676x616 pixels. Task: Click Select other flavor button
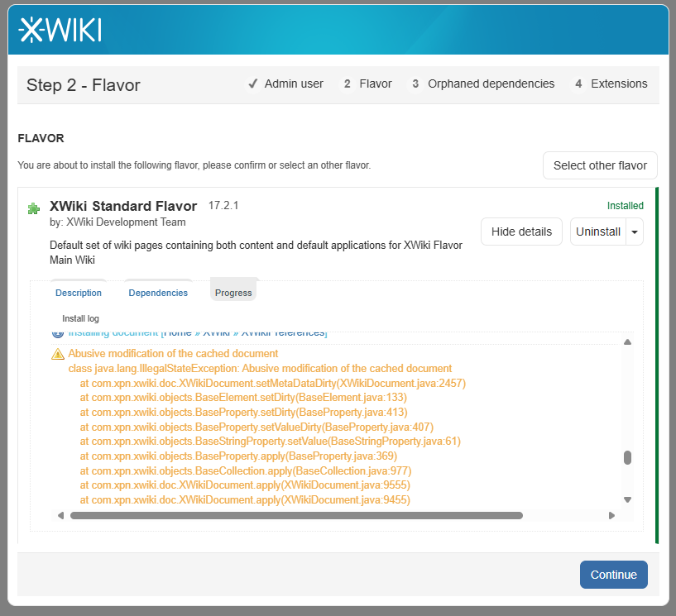(600, 165)
